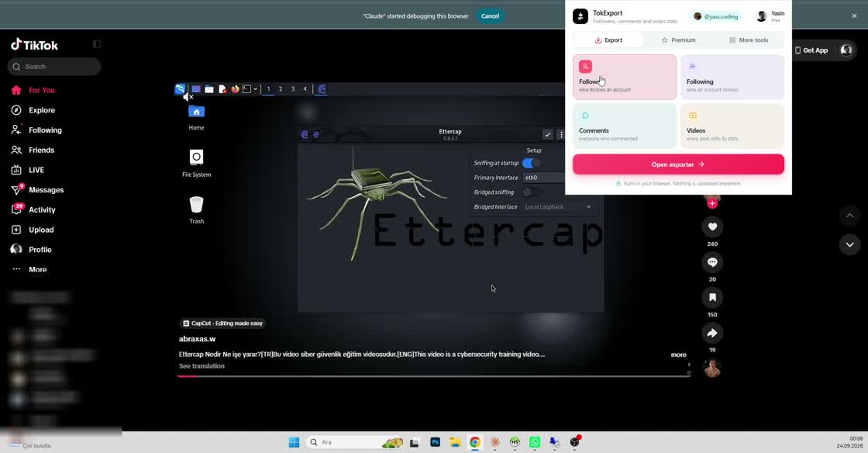Open the sound thumbnail below share

point(712,368)
